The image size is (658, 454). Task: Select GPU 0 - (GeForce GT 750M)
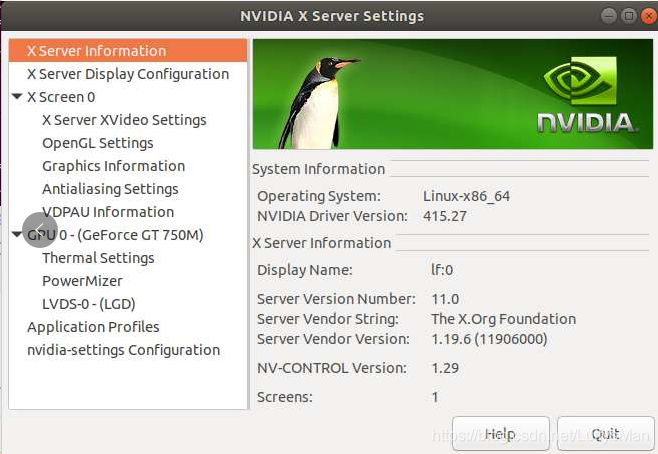pos(115,235)
